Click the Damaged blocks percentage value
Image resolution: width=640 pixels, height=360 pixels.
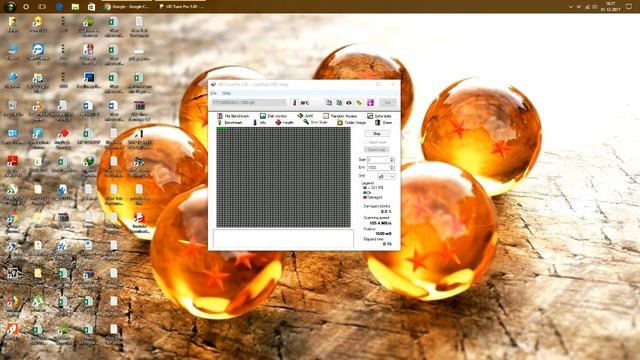(386, 211)
